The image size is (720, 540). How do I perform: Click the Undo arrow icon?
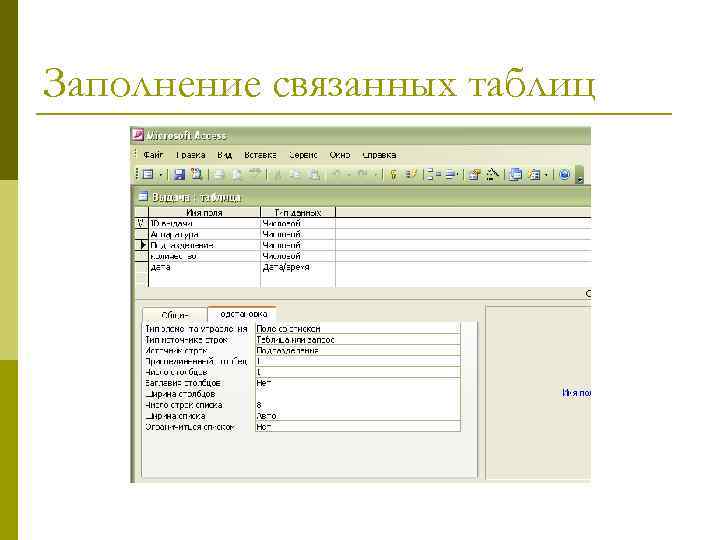click(337, 174)
